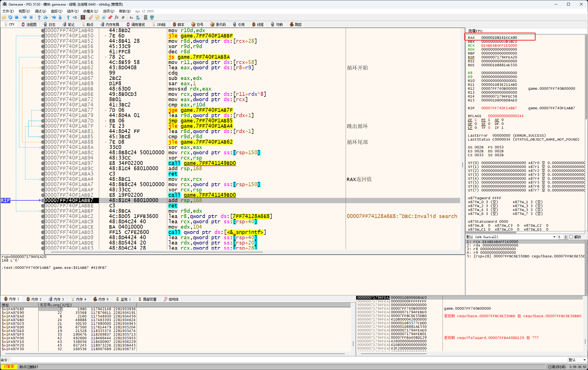The image size is (588, 370).
Task: Toggle breakpoint bullet at address 00007FF740F1ABBE
Action: (x=43, y=206)
